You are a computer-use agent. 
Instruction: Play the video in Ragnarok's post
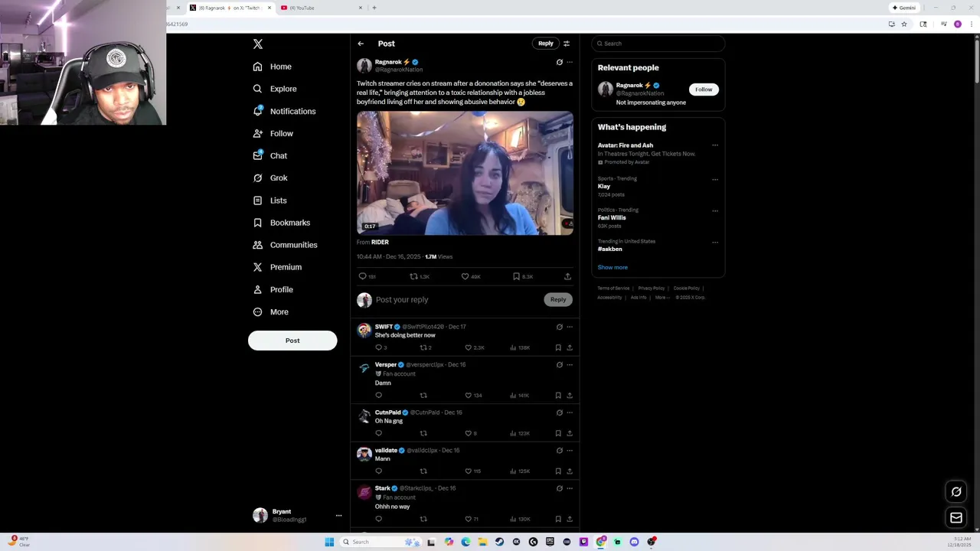465,173
